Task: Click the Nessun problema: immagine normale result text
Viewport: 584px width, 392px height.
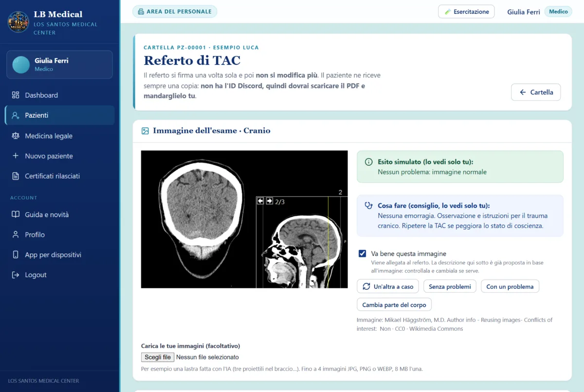Action: click(x=432, y=172)
